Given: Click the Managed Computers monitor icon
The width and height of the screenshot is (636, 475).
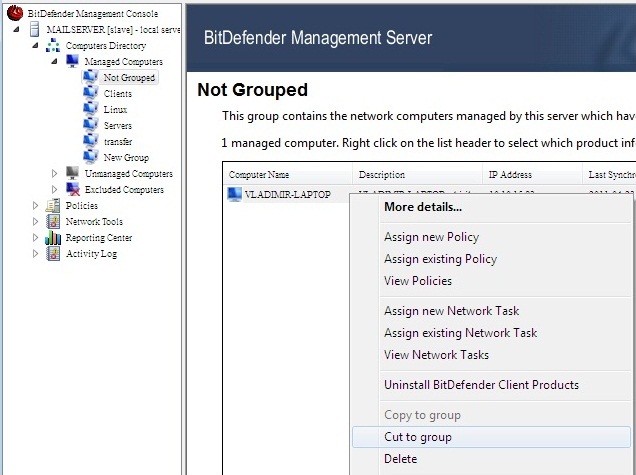Looking at the screenshot, I should (x=72, y=61).
